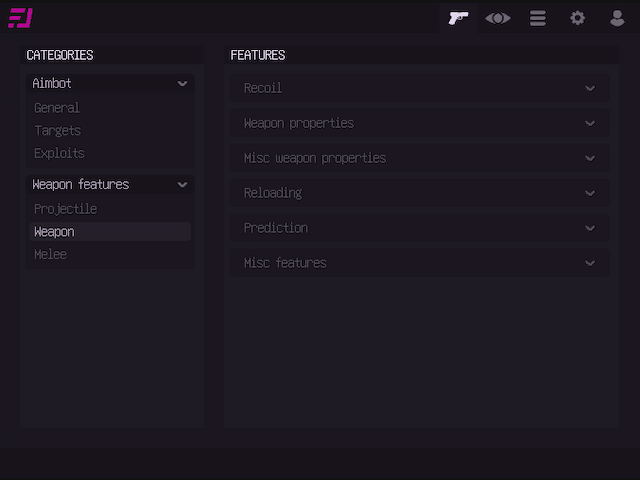Select the Projectile subcategory

click(x=65, y=209)
